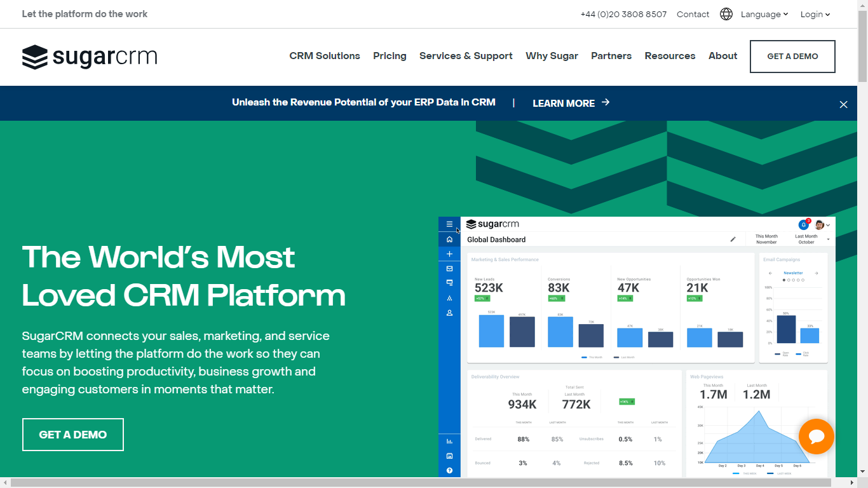Click the vertical scrollbar
This screenshot has width=868, height=488.
coord(862,46)
